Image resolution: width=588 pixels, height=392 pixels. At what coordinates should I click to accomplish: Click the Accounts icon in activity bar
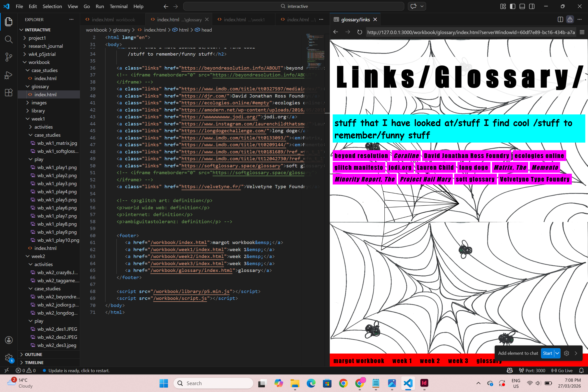coord(9,340)
